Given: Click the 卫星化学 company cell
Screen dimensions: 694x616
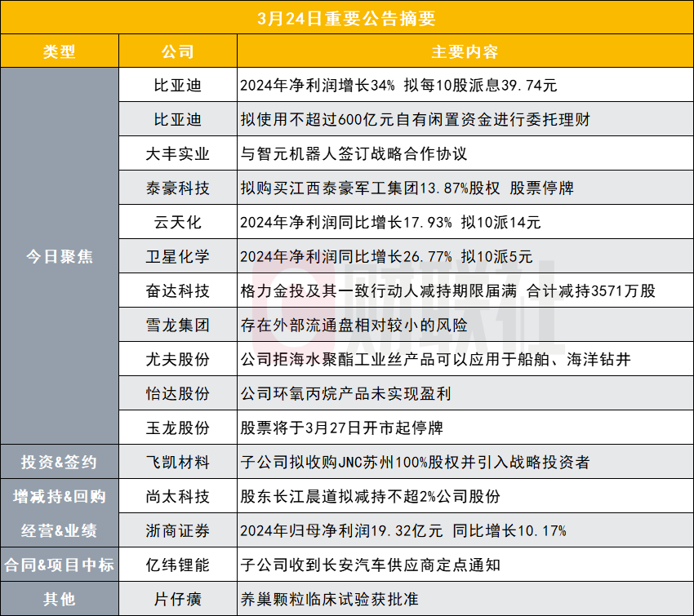Looking at the screenshot, I should click(178, 256).
